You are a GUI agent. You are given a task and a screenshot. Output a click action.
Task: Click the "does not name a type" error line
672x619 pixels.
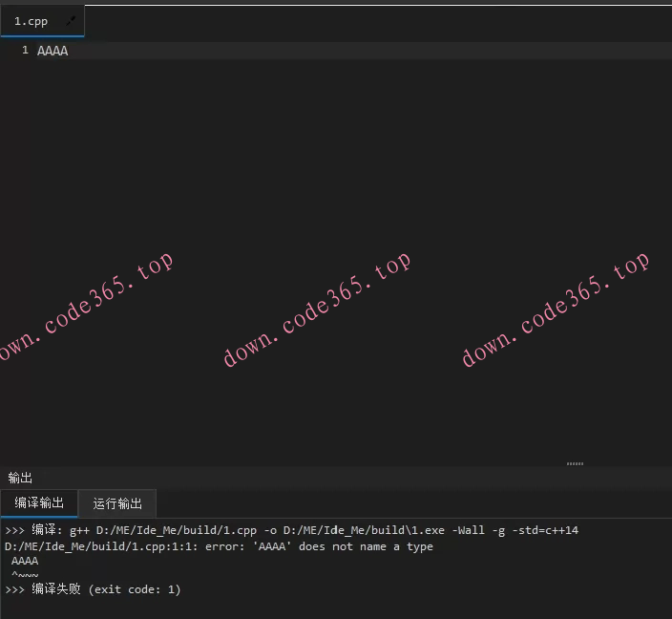coord(219,546)
